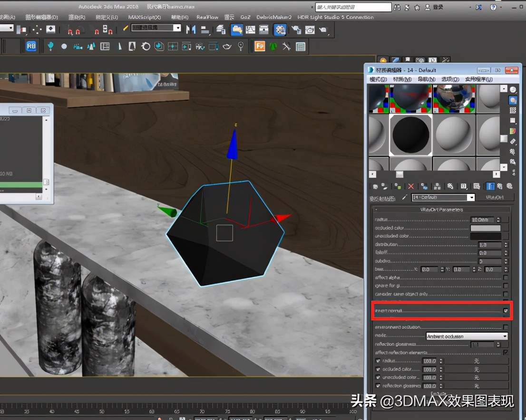
Task: Click the Get Material icon in Material Editor
Action: click(374, 186)
